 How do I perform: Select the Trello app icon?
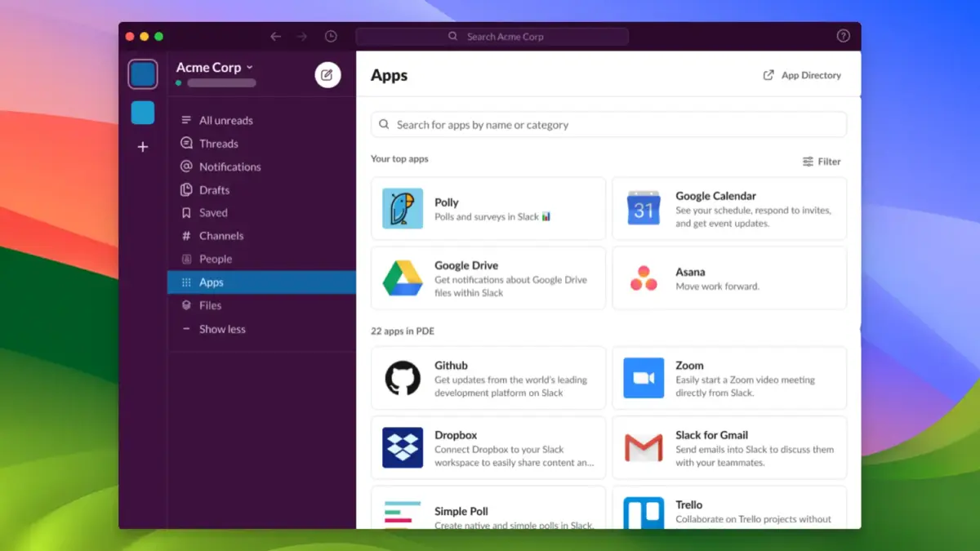click(x=643, y=513)
